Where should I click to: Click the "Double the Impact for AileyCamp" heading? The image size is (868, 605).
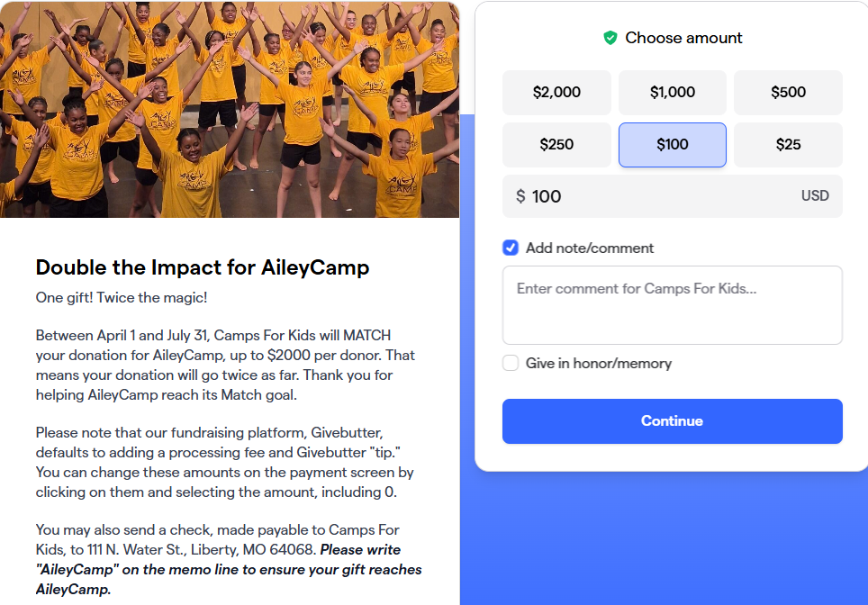click(203, 267)
